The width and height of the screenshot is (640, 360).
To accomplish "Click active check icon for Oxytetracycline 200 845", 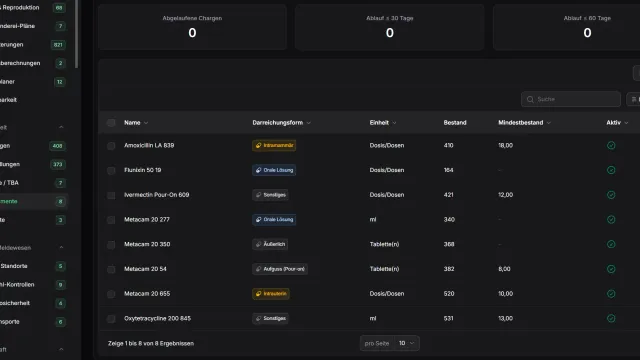I will click(611, 318).
